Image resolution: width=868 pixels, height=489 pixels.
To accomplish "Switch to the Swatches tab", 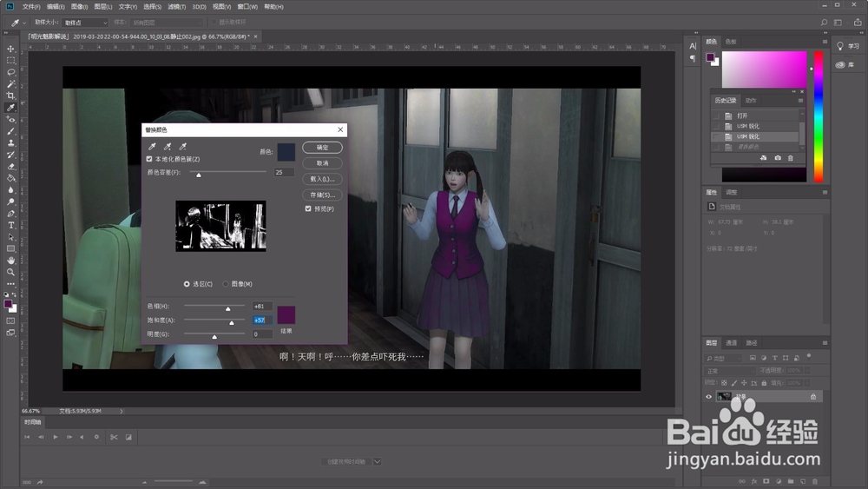I will pos(731,42).
